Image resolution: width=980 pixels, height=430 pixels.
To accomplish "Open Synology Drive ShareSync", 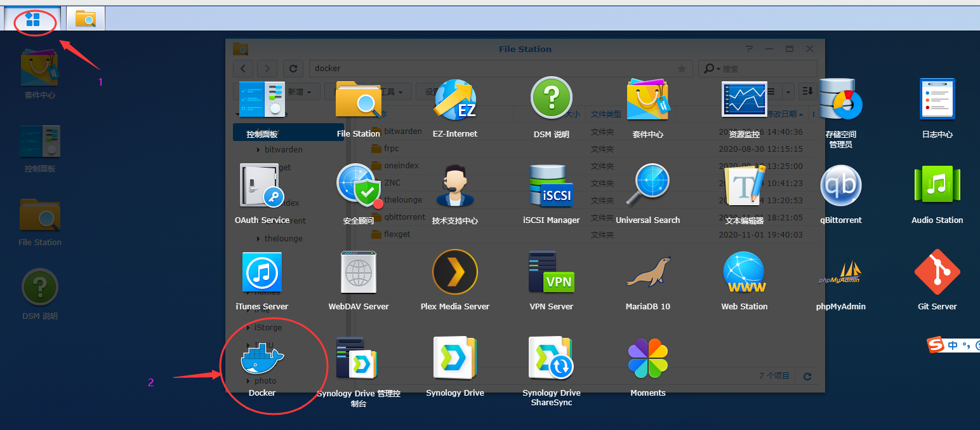I will click(552, 372).
